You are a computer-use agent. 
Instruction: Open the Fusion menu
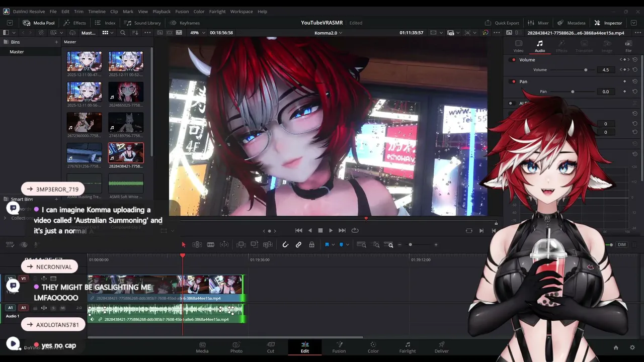(x=182, y=12)
